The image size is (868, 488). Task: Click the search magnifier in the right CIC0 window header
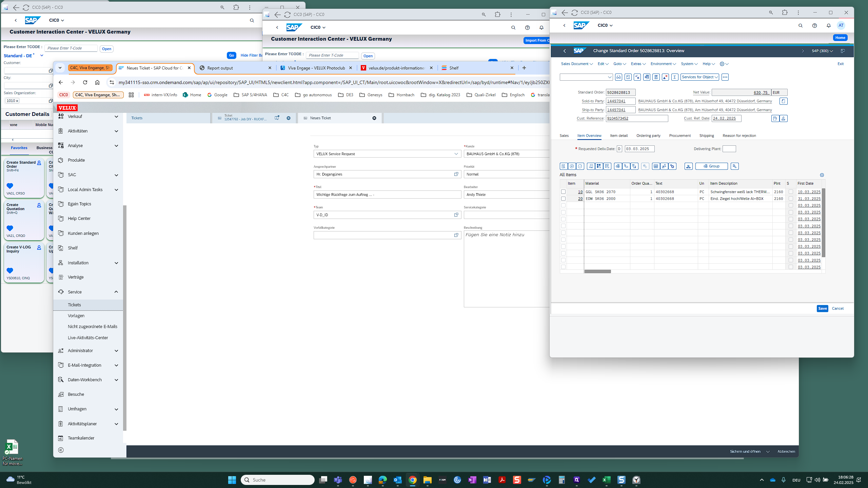(801, 25)
